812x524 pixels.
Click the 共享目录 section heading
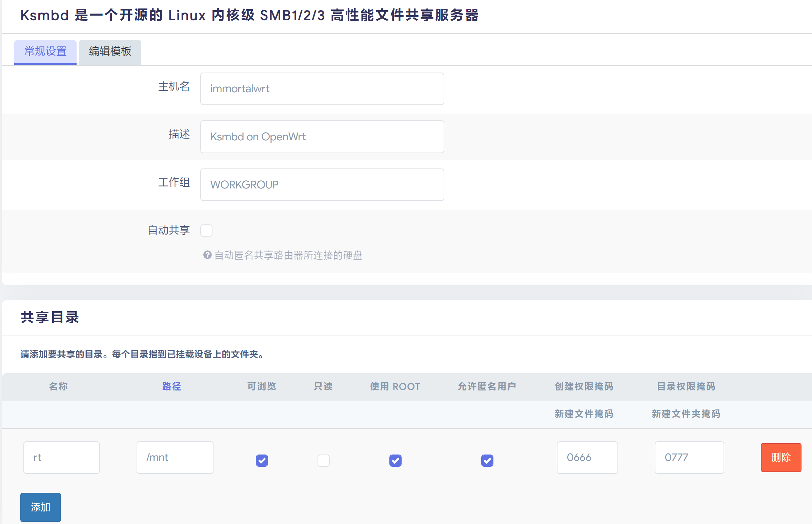[50, 317]
